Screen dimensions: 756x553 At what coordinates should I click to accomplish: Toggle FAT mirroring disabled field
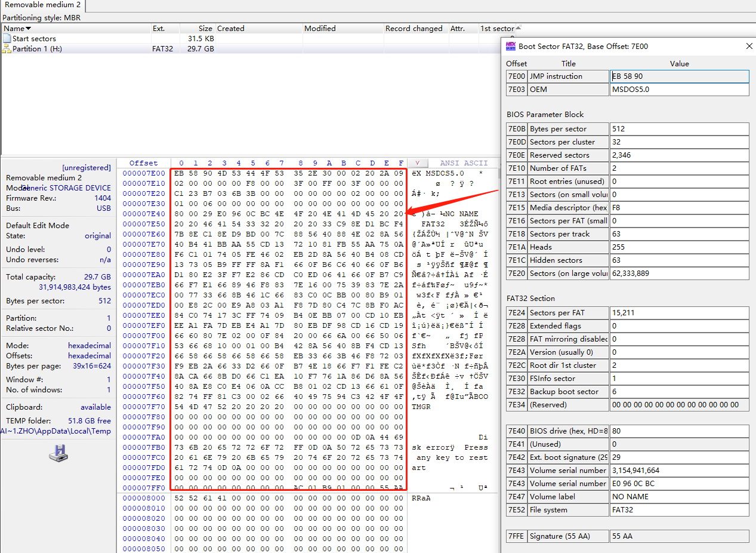coord(680,339)
